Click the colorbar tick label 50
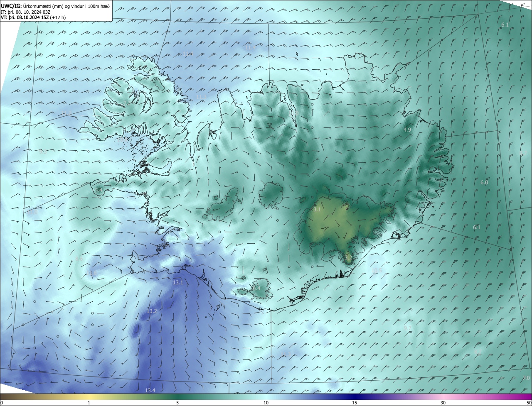The width and height of the screenshot is (532, 406). click(x=529, y=403)
